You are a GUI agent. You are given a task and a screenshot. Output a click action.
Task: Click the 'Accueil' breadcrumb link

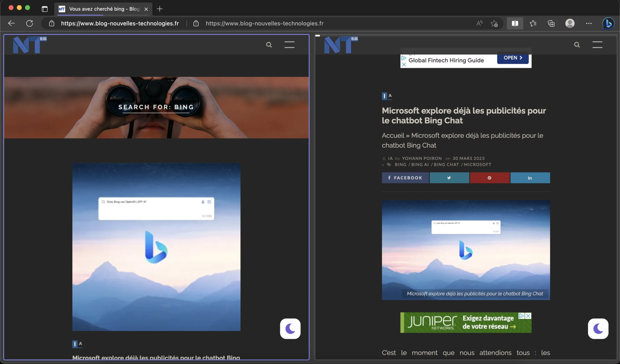click(x=393, y=136)
